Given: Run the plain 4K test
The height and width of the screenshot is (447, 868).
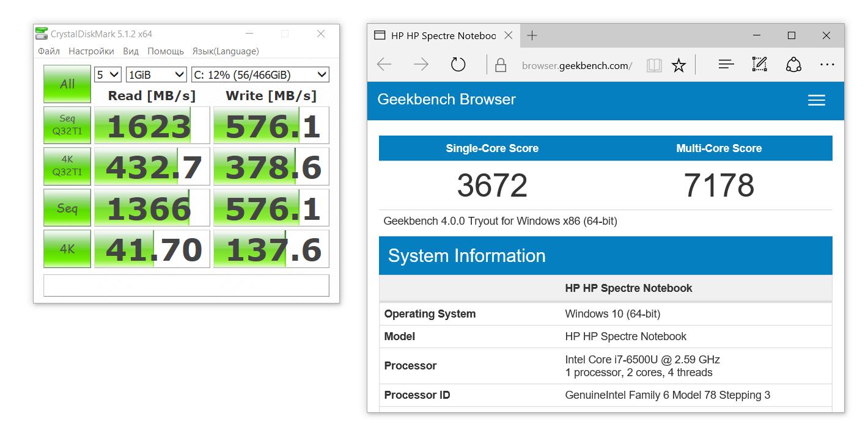Looking at the screenshot, I should pos(67,249).
